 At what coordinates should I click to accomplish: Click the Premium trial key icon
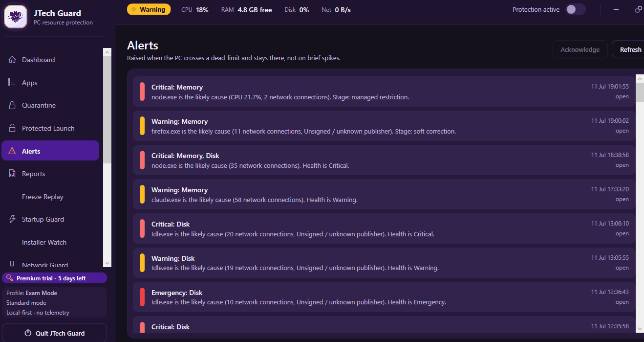tap(9, 278)
